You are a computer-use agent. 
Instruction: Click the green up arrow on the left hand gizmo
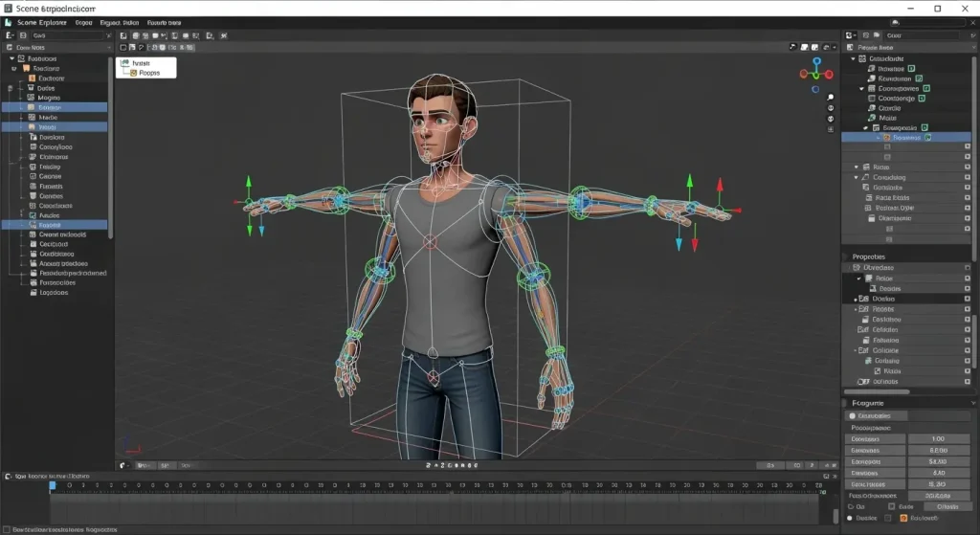[249, 180]
